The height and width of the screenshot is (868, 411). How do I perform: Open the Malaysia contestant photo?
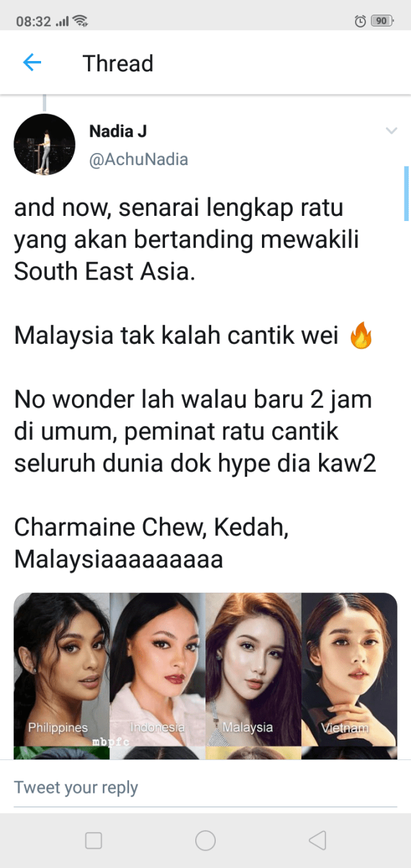coord(253,669)
